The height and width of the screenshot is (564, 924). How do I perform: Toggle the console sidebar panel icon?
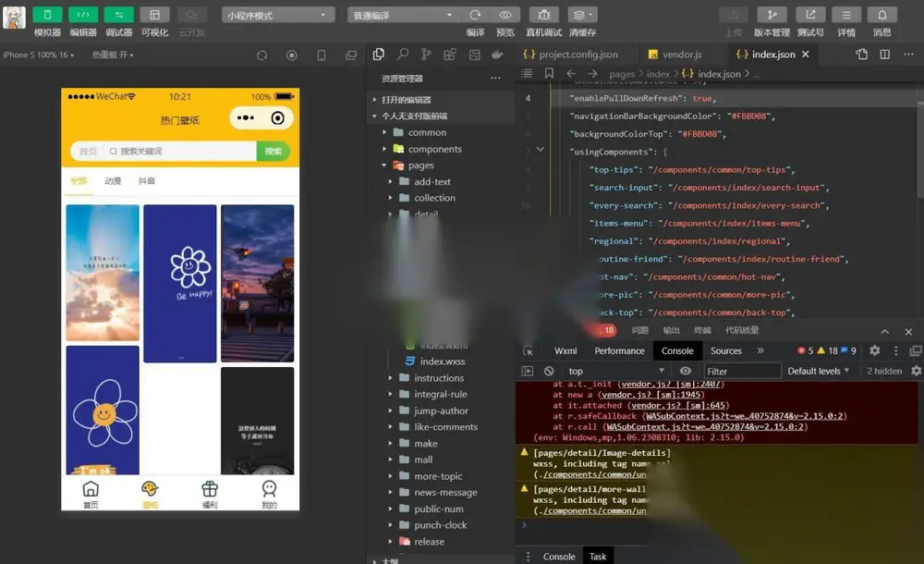(528, 371)
